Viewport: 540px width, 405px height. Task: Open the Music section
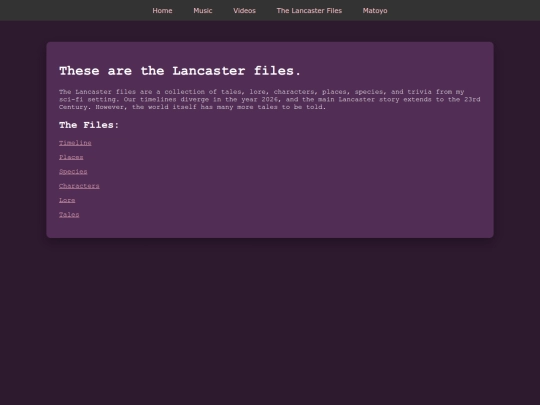point(202,11)
